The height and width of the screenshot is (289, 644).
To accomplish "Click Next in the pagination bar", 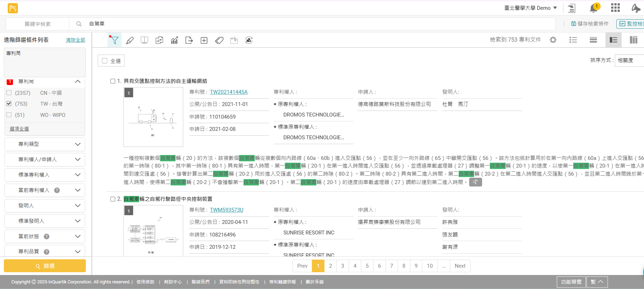I will click(x=460, y=266).
